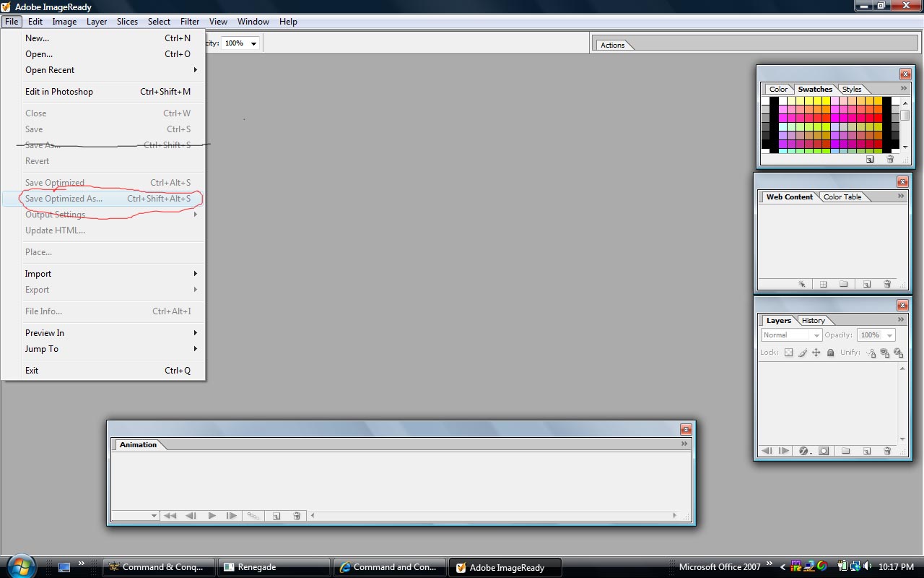This screenshot has height=578, width=924.
Task: Click the Start menu orb
Action: 20,566
